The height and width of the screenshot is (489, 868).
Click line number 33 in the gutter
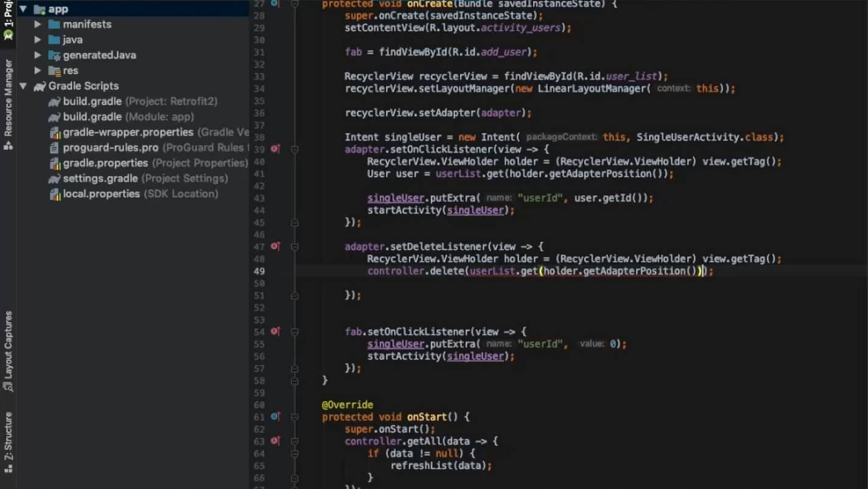(259, 77)
